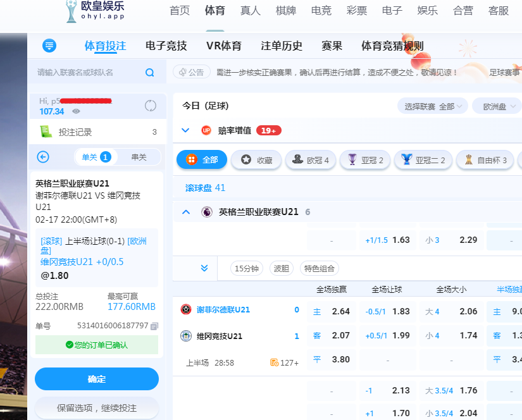This screenshot has height=420, width=522.
Task: Click the league or team search field
Action: (89, 73)
